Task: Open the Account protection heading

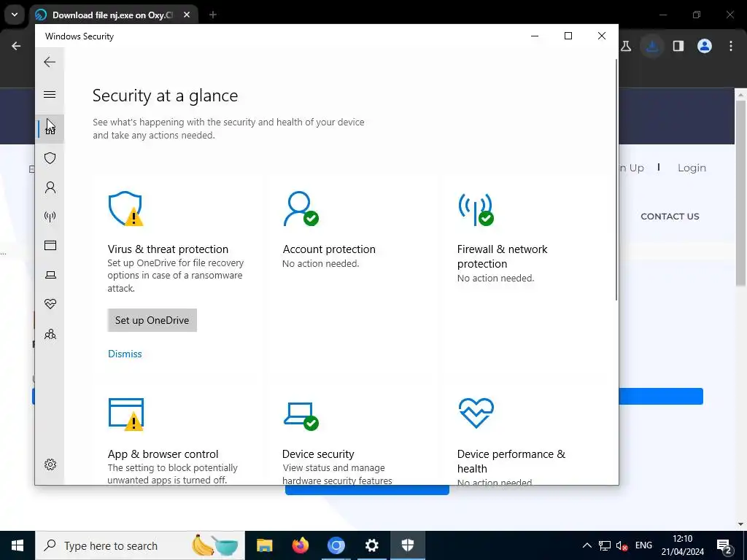Action: pyautogui.click(x=329, y=249)
